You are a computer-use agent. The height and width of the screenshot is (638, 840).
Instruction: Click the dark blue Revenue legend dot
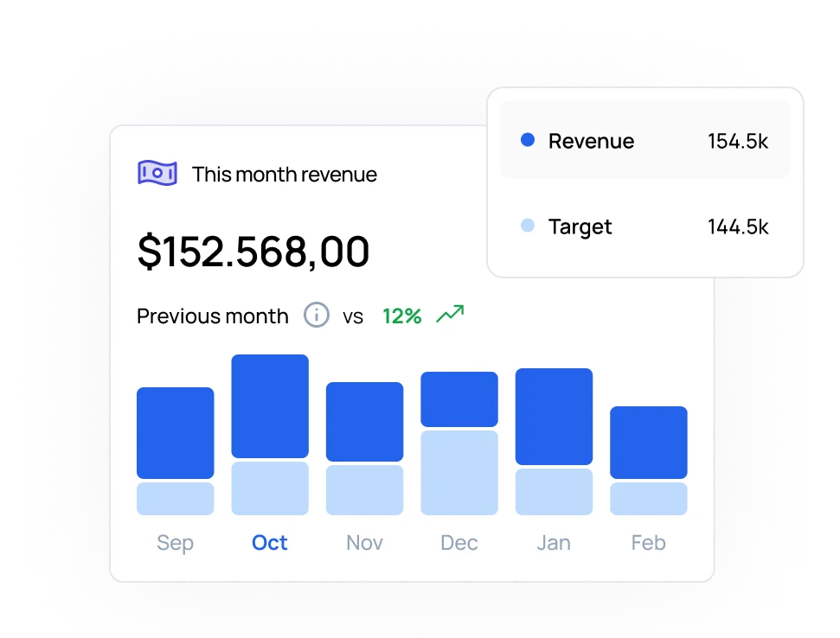[528, 140]
